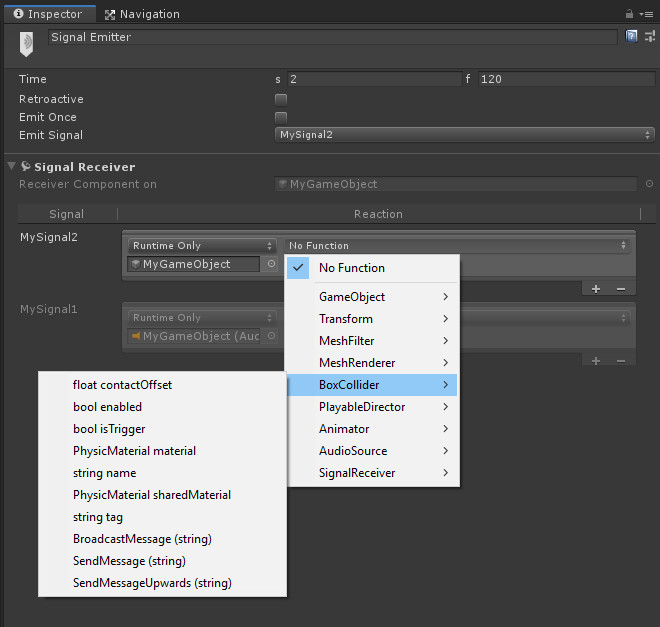
Task: Open Runtime Only dropdown for MySignal1
Action: [202, 317]
